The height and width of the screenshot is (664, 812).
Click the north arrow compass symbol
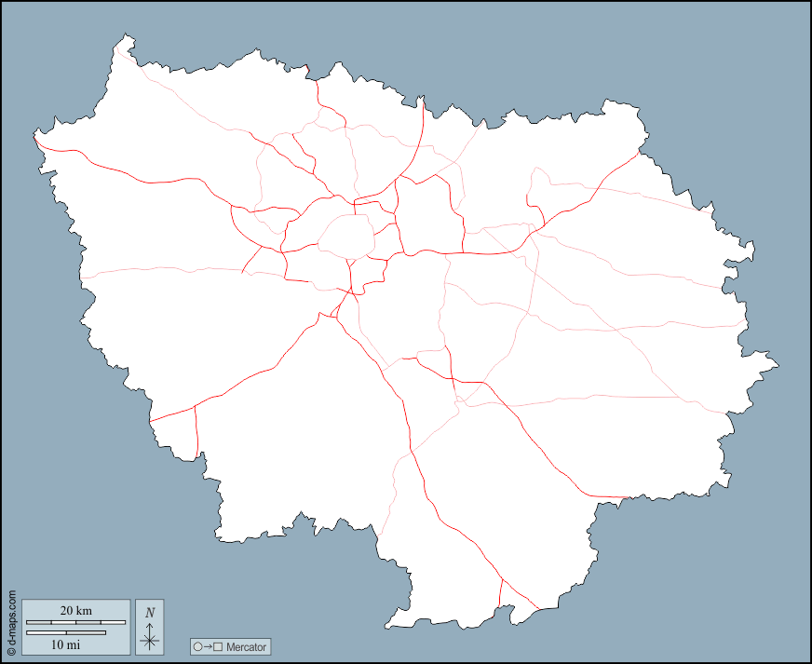point(149,638)
